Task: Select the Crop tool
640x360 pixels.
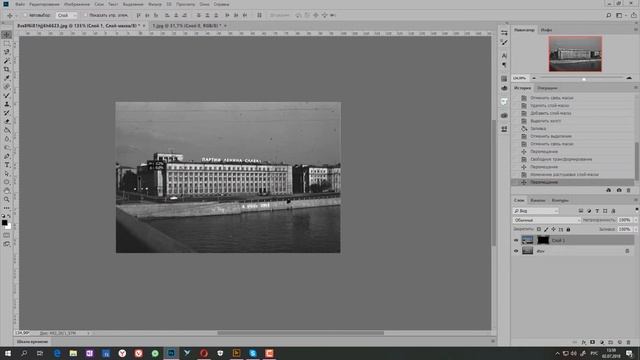Action: [7, 69]
